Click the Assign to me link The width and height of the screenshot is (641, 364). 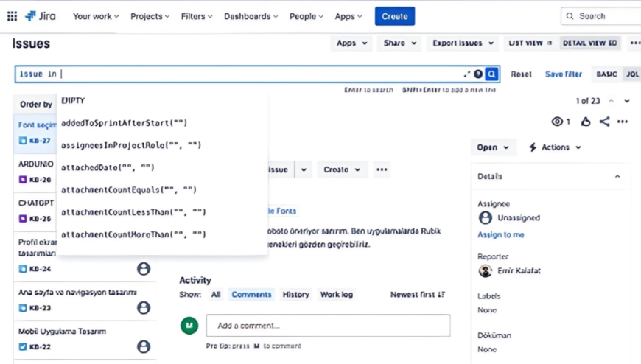(x=500, y=234)
